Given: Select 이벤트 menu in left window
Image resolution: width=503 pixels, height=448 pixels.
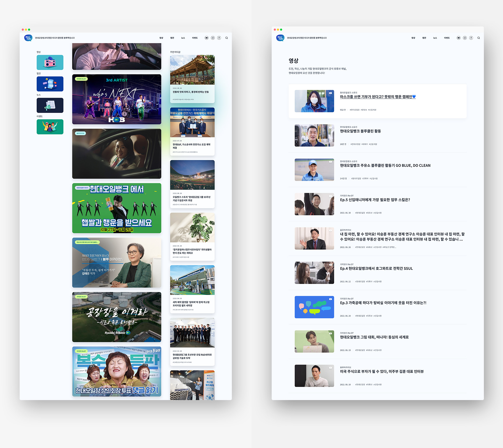Looking at the screenshot, I should [x=195, y=38].
